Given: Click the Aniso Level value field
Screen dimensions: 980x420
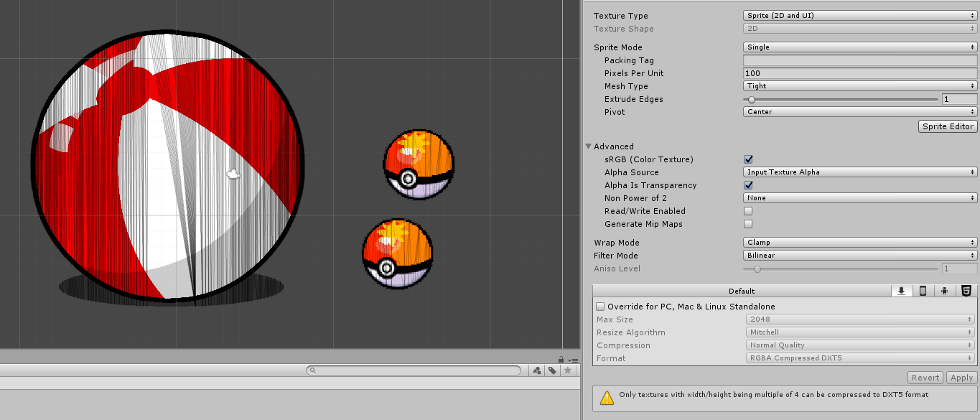Looking at the screenshot, I should point(960,269).
